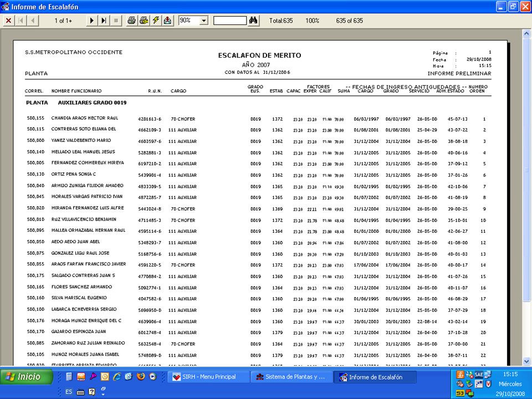Click the "635 of 635" record counter
532x399 pixels.
[350, 21]
